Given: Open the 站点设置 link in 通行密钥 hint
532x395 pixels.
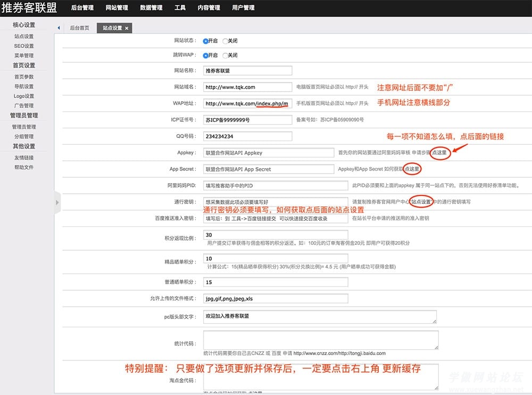Looking at the screenshot, I should tap(421, 202).
